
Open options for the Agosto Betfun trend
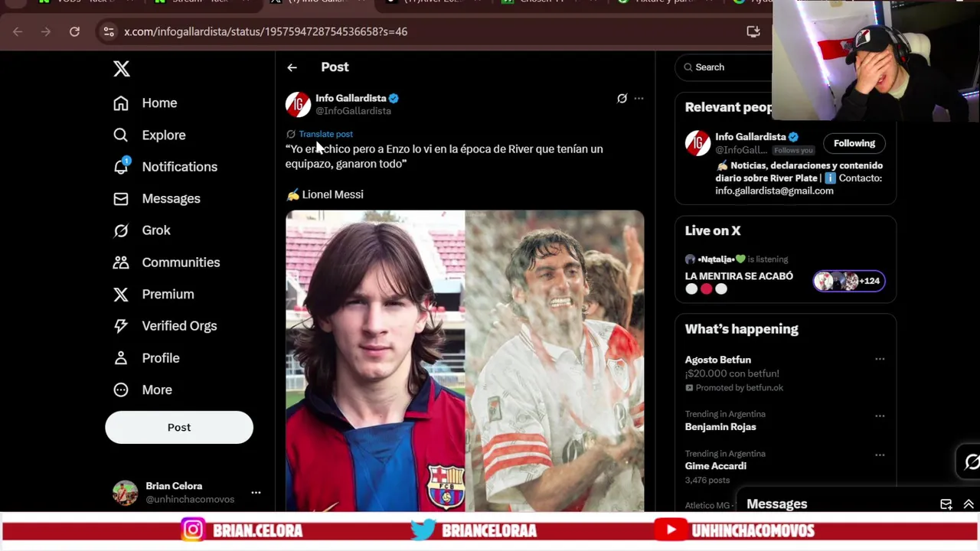tap(880, 359)
